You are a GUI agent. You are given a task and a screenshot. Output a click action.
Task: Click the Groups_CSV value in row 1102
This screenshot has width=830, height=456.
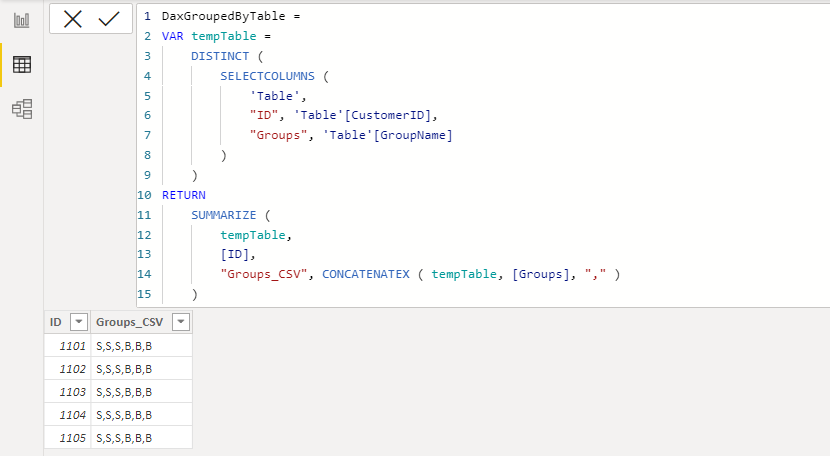click(141, 369)
